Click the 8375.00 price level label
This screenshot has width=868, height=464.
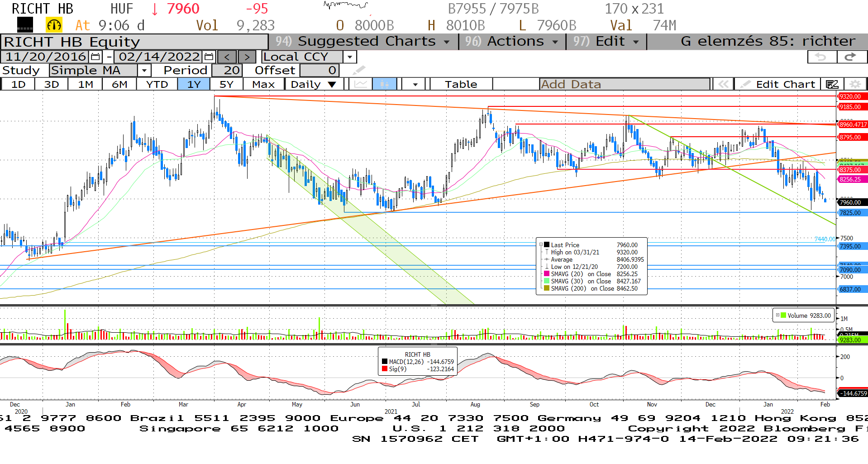coord(853,170)
